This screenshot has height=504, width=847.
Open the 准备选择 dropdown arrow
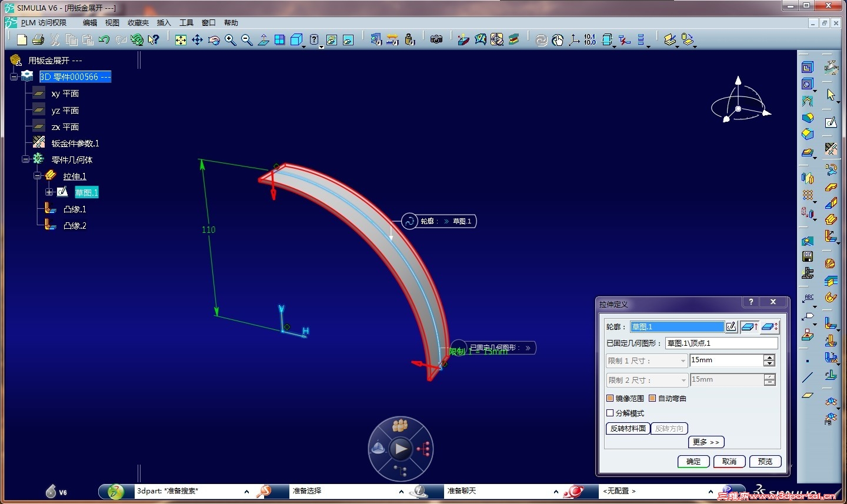tap(401, 491)
